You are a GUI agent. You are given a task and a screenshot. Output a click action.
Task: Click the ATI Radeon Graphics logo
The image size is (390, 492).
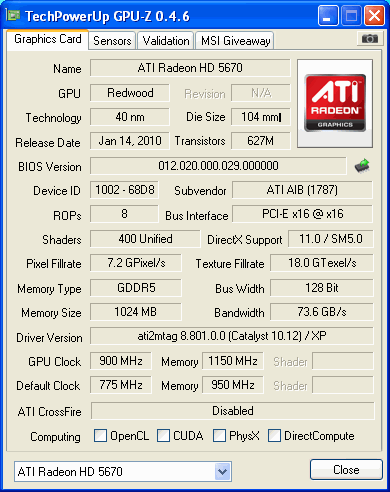pyautogui.click(x=335, y=103)
